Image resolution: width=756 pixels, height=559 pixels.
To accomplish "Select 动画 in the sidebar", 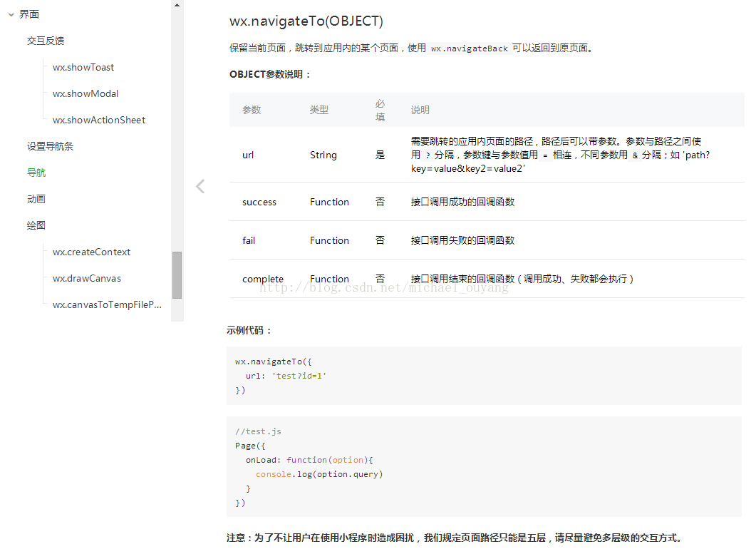I will 36,199.
